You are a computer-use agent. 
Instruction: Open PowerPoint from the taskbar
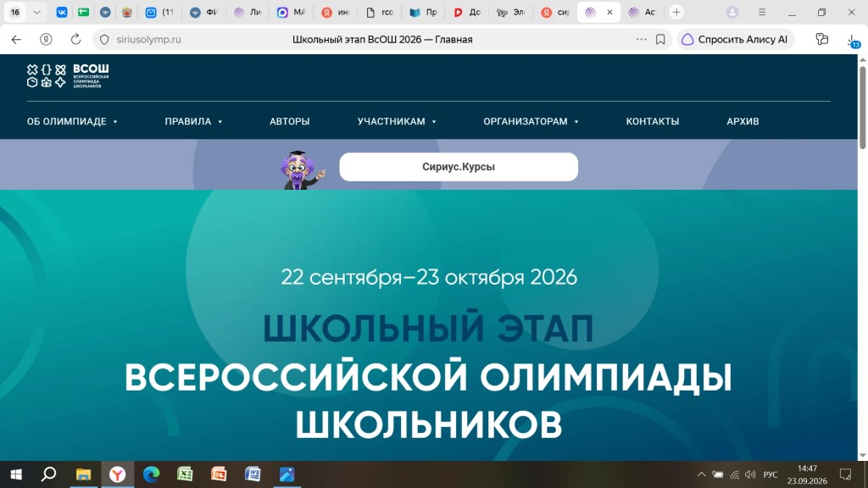pos(219,474)
